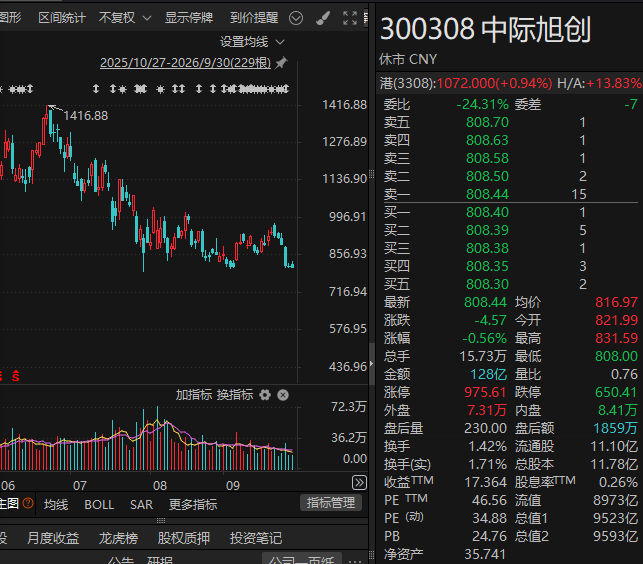Collapse side panel via small arrow handle
This screenshot has width=643, height=564.
point(372,363)
